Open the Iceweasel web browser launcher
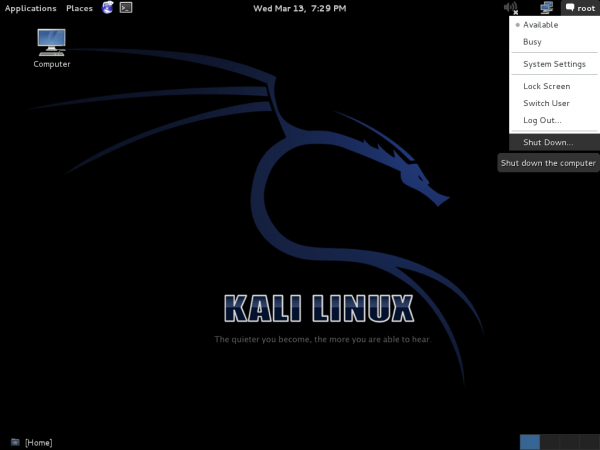Image resolution: width=600 pixels, height=450 pixels. coord(108,8)
